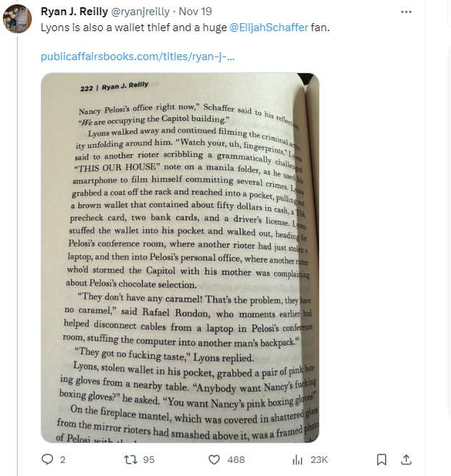Repost the tweet using the retweet arrows icon

131,459
